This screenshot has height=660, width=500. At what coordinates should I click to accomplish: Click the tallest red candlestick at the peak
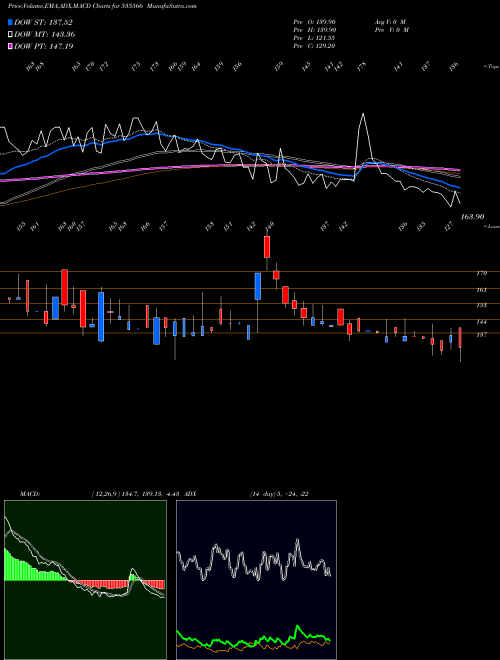point(267,247)
